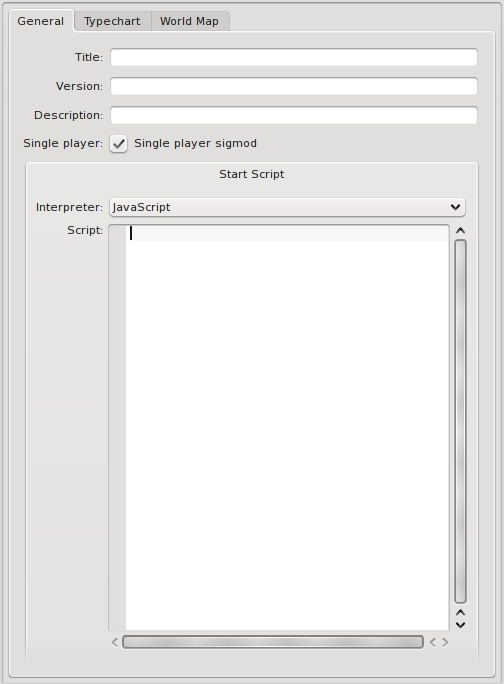This screenshot has width=504, height=684.
Task: Click the Single player sigmod label
Action: coord(195,144)
